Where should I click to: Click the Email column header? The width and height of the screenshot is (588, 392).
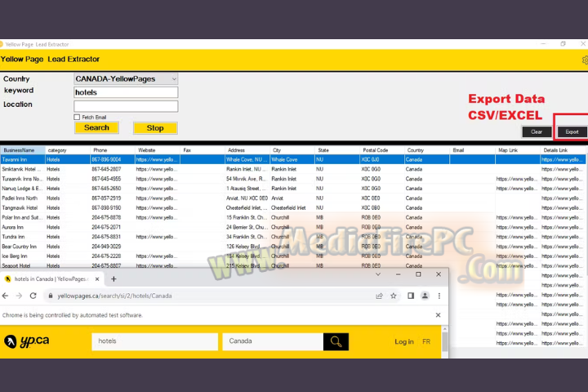point(472,150)
